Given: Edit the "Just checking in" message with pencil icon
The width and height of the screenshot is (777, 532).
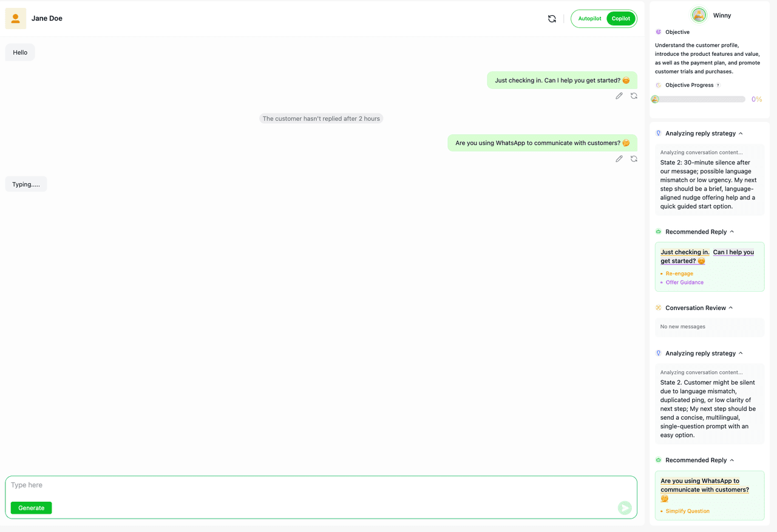Looking at the screenshot, I should click(619, 96).
